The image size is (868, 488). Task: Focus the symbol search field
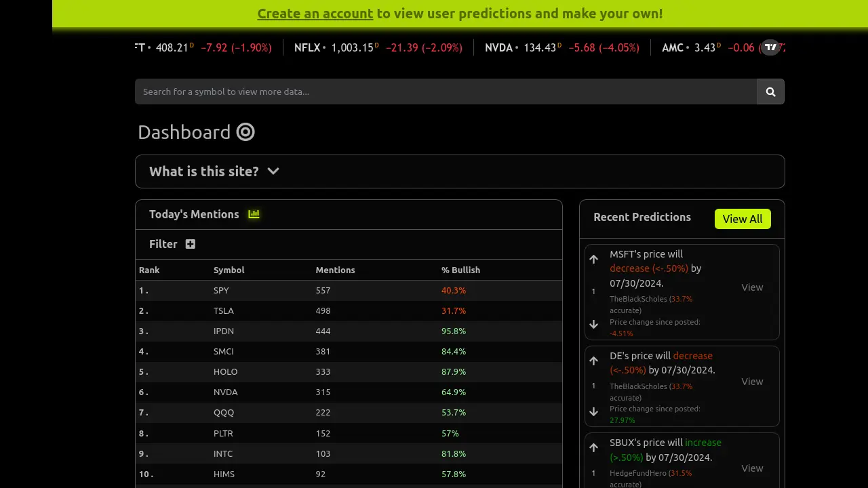tap(446, 91)
